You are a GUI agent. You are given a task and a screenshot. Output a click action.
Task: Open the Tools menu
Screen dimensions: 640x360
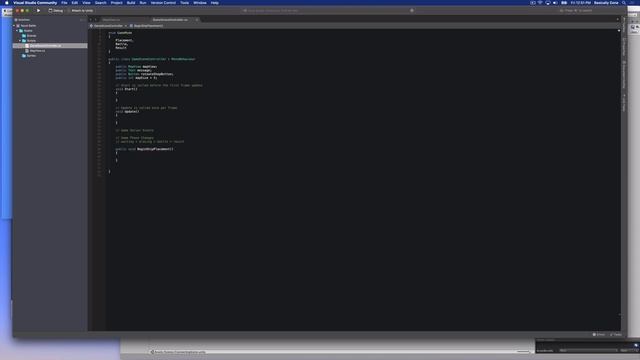(184, 2)
